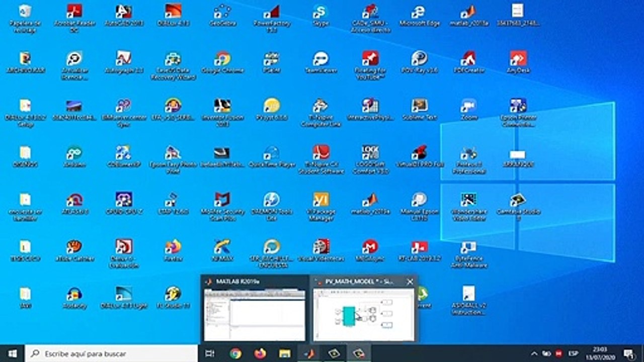This screenshot has height=362, width=644.
Task: Select the Audacity desktop shortcut
Action: tap(74, 298)
